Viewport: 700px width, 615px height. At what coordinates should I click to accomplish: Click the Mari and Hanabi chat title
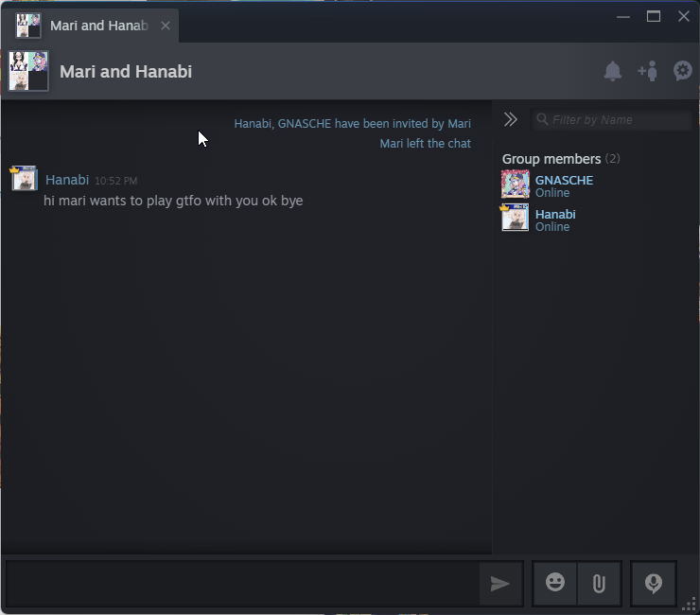click(126, 72)
